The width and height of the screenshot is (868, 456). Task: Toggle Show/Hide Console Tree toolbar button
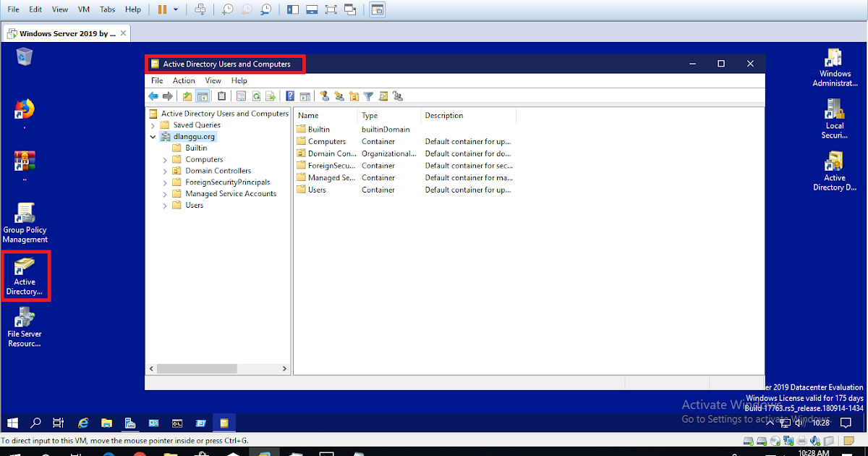(203, 96)
